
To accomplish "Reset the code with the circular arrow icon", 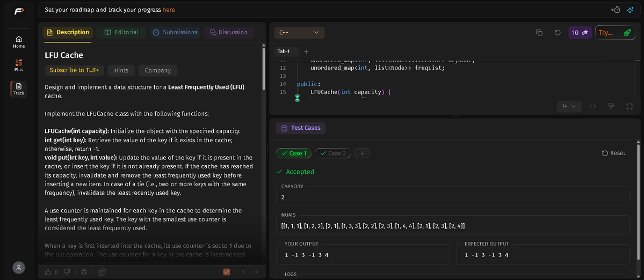I will click(558, 33).
